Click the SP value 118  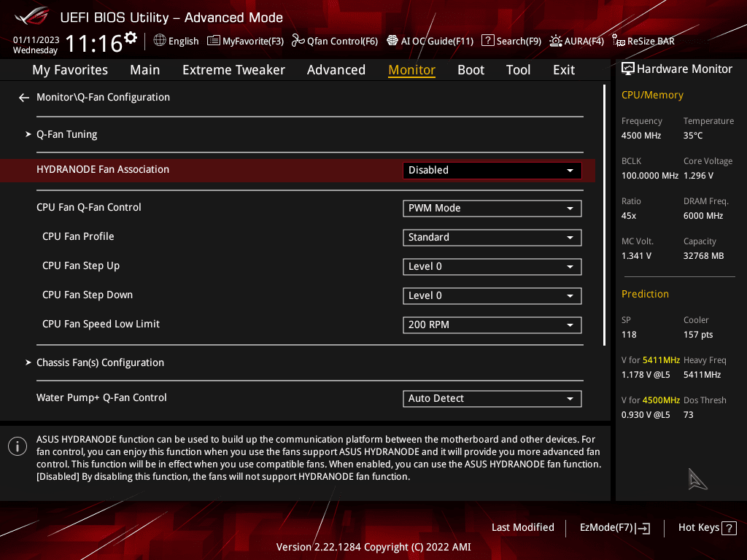coord(629,335)
